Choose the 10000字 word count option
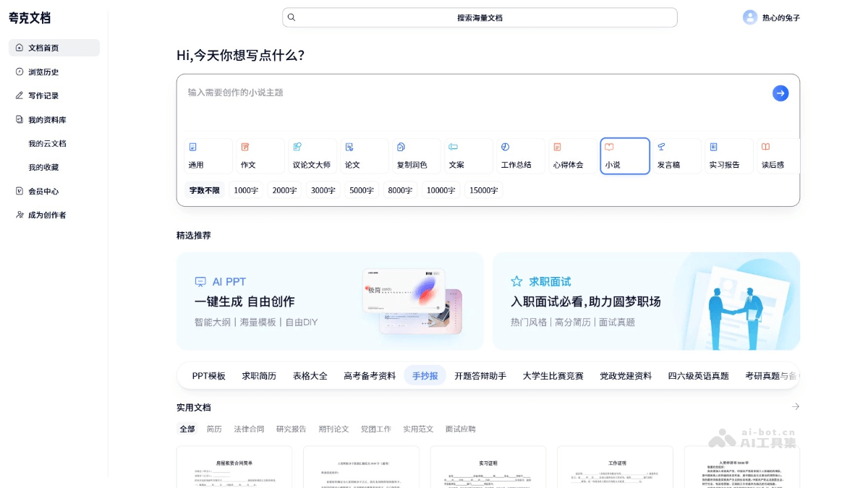 click(x=441, y=191)
